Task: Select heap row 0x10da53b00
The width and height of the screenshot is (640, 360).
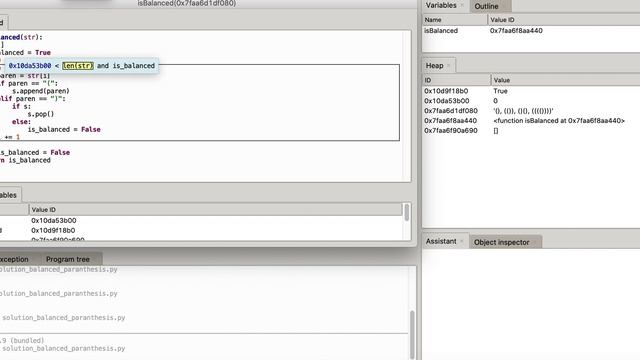Action: coord(531,101)
